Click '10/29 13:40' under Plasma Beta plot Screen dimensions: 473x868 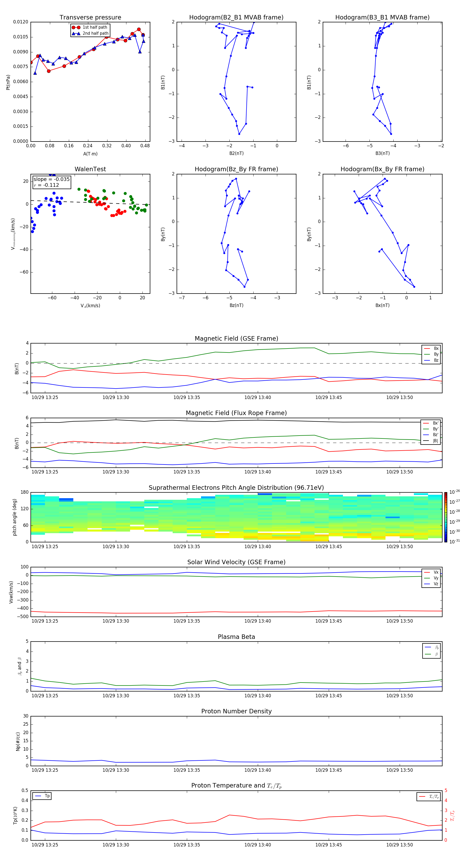[x=258, y=696]
